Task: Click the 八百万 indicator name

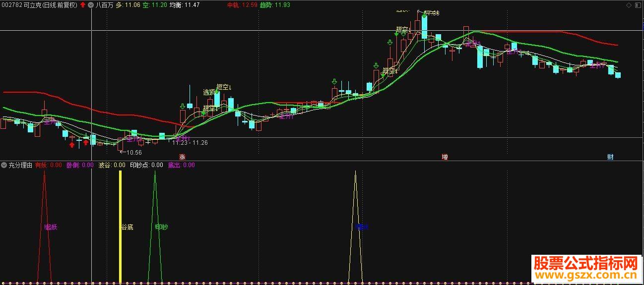Action: coord(104,5)
